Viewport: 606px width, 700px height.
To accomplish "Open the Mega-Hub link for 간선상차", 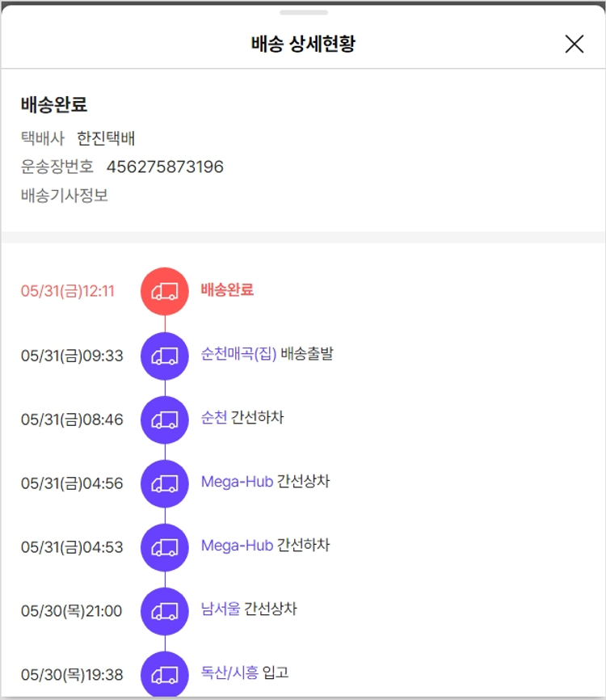I will tap(237, 482).
